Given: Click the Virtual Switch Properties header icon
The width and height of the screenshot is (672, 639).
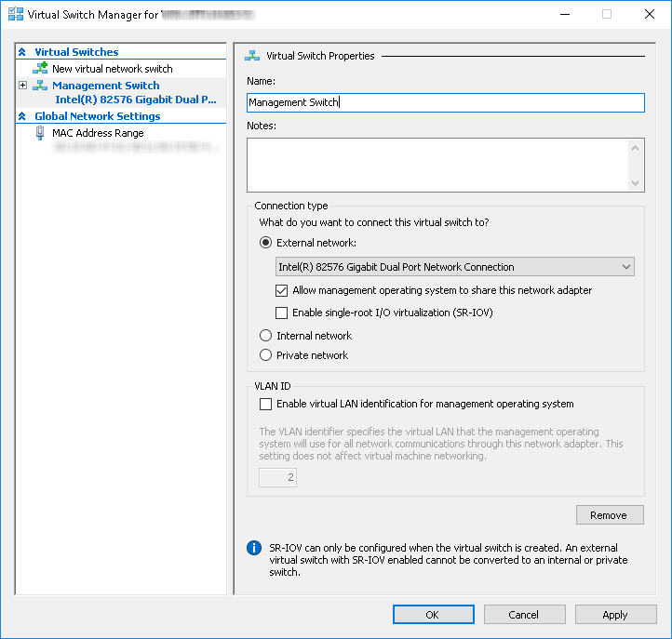Looking at the screenshot, I should (252, 56).
